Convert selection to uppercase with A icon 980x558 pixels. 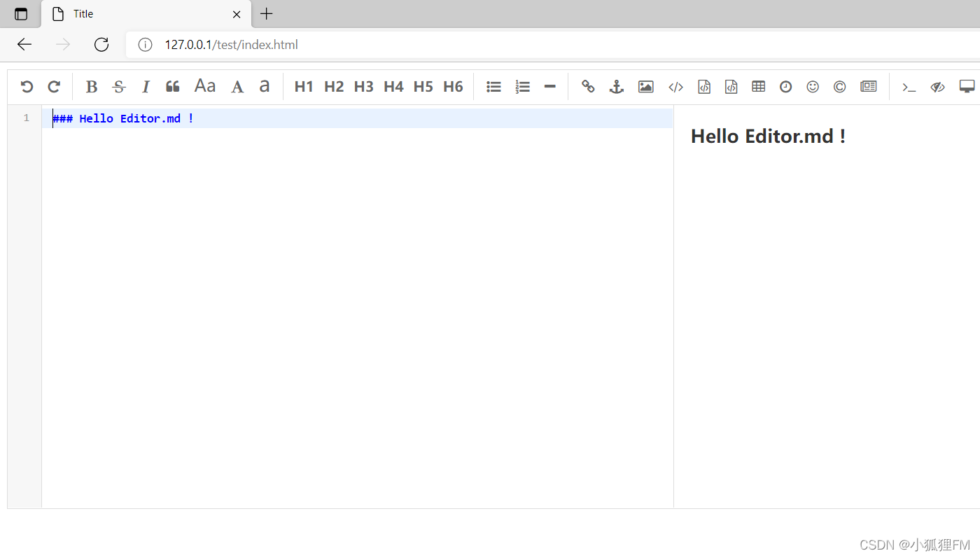238,87
